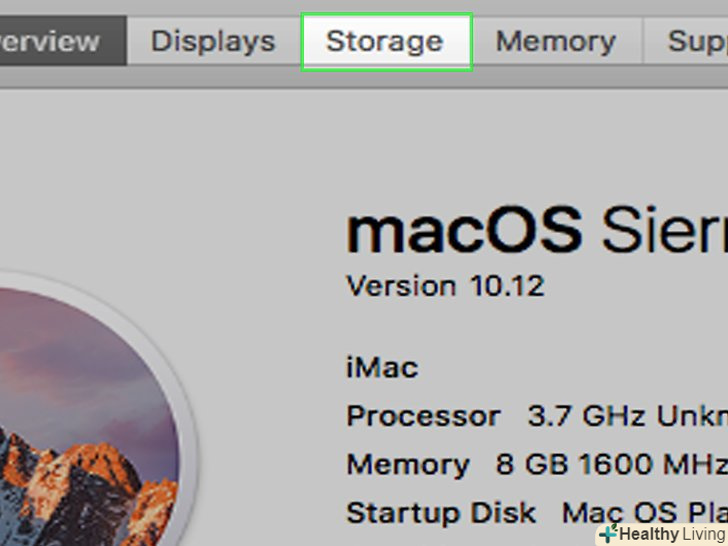Open the Displays tab
The height and width of the screenshot is (546, 728).
213,41
